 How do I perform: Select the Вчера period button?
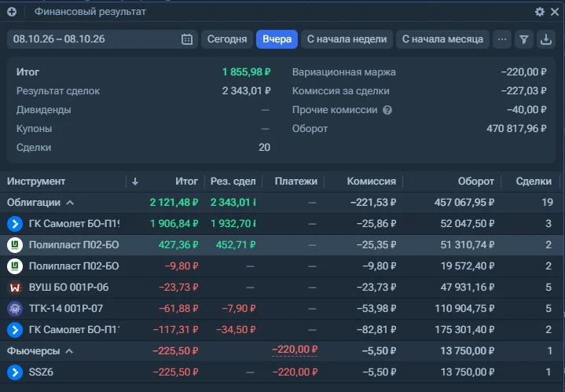click(277, 39)
